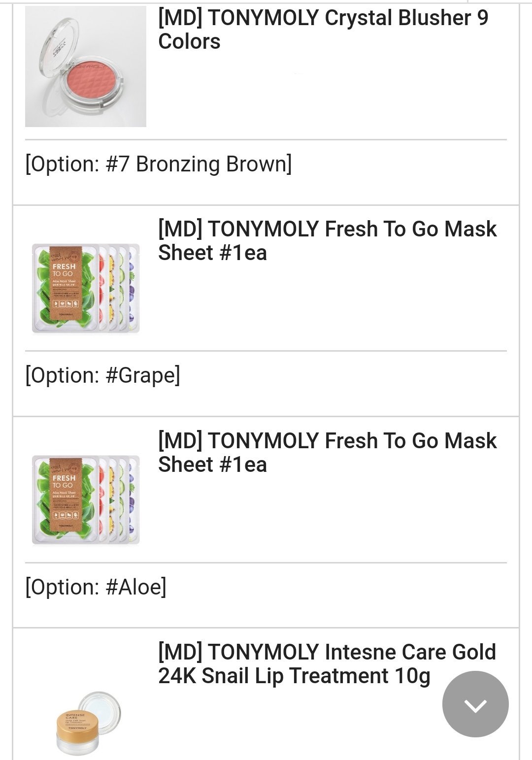This screenshot has height=760, width=532.
Task: Click the '[Option:' label beside Bronzing Brown
Action: pos(62,164)
